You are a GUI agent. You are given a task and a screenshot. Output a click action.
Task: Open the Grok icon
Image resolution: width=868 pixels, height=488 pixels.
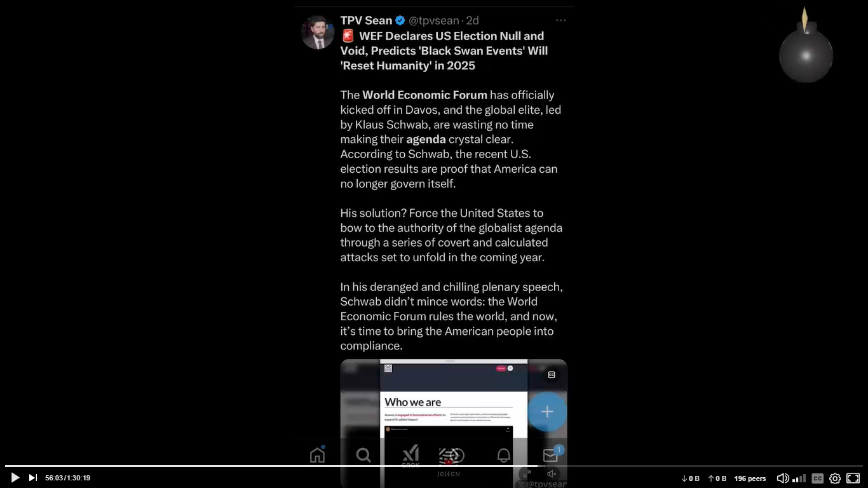[410, 455]
